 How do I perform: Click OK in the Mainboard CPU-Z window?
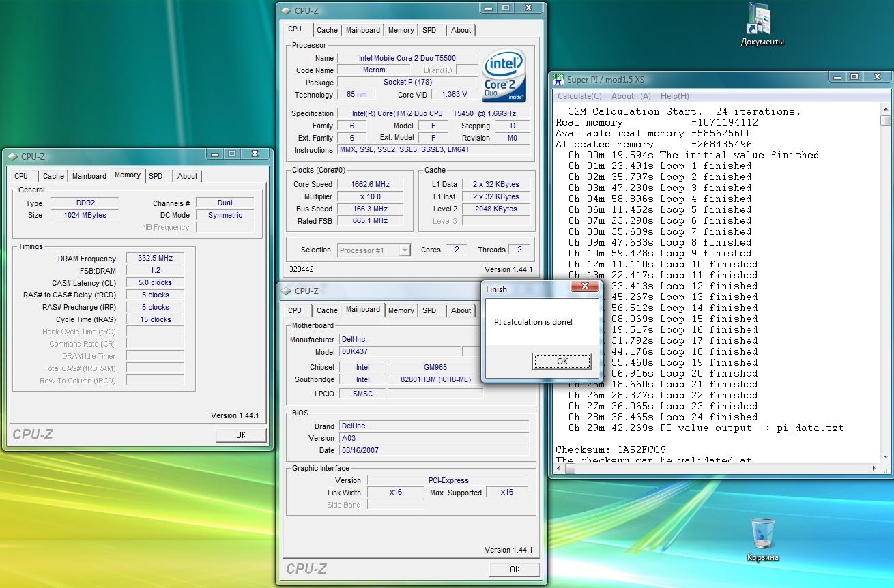[x=515, y=569]
